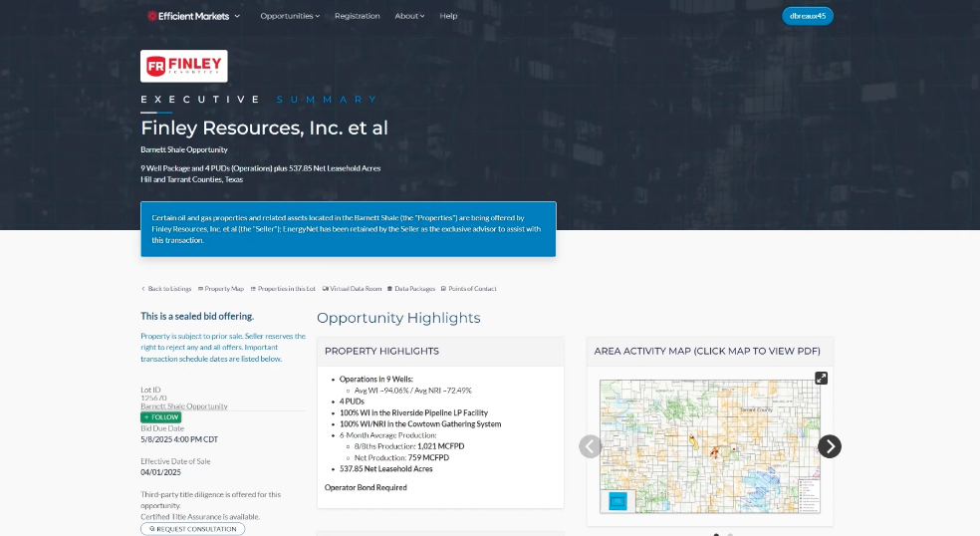
Task: Select the 'Operations in 9 Wells' bullet
Action: pos(376,379)
